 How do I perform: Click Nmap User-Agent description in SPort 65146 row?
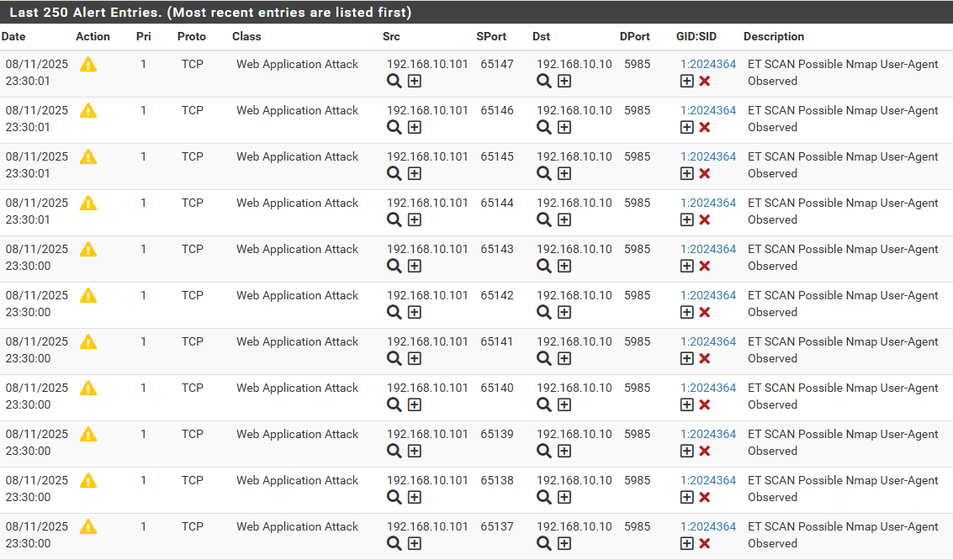pyautogui.click(x=843, y=119)
